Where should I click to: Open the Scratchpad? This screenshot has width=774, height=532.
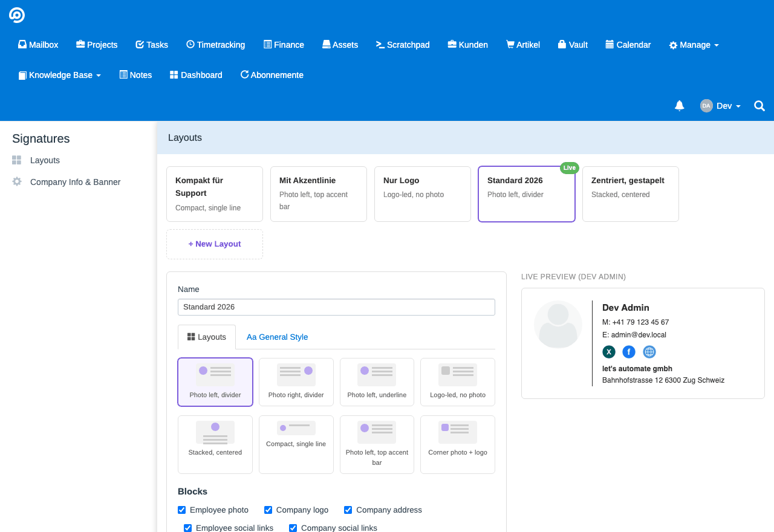(x=403, y=45)
